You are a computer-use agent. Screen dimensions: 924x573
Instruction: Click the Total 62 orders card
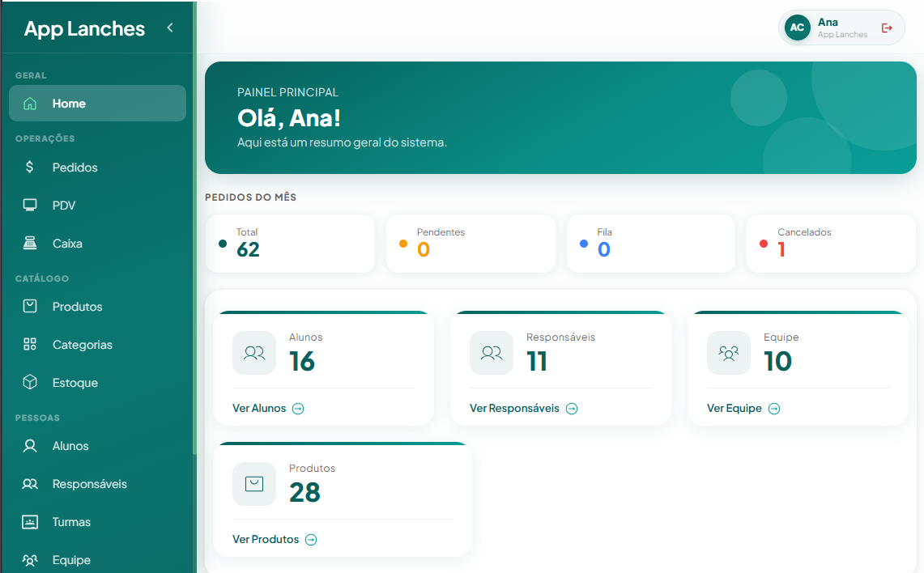[290, 244]
